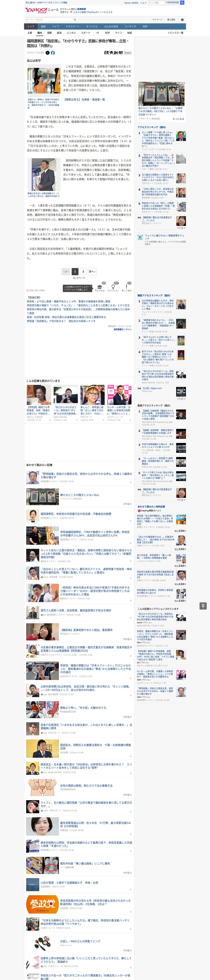Share article on X
Image resolution: width=210 pixels, height=980 pixels.
click(x=48, y=53)
